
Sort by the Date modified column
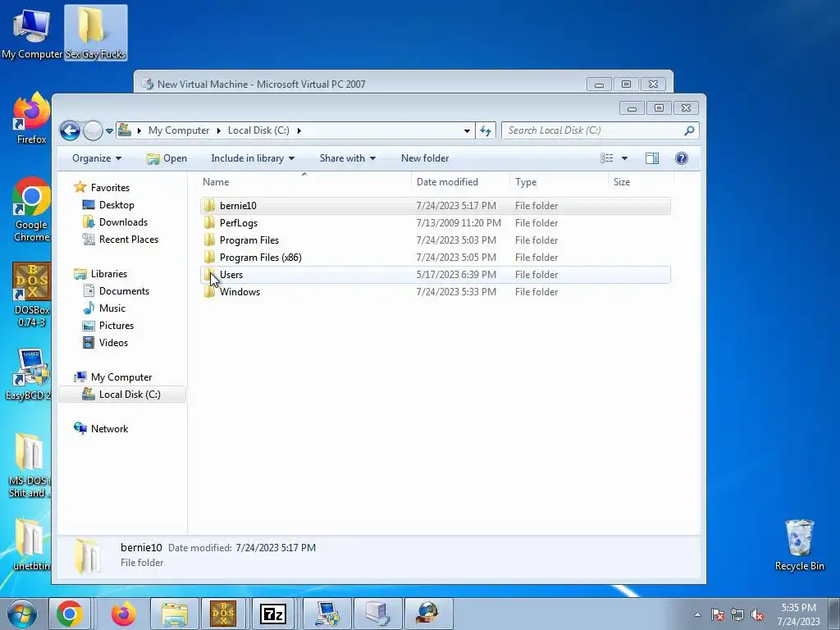pyautogui.click(x=460, y=182)
